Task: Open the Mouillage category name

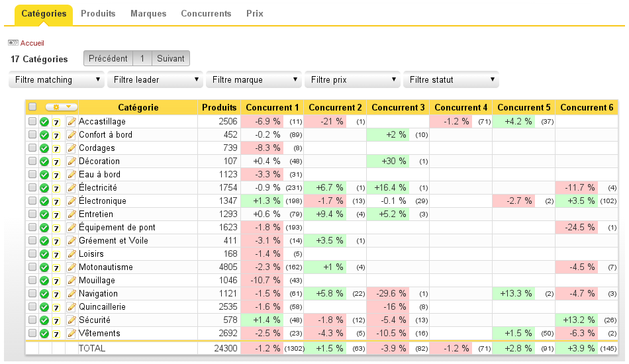Action: pyautogui.click(x=97, y=280)
